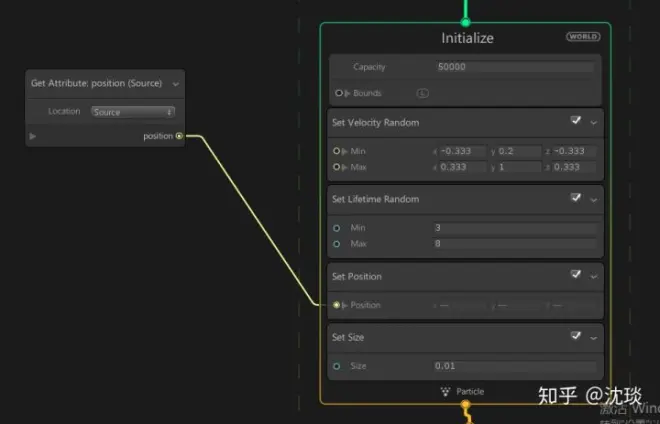This screenshot has width=660, height=424.
Task: Select the Initialize context title
Action: click(x=467, y=38)
